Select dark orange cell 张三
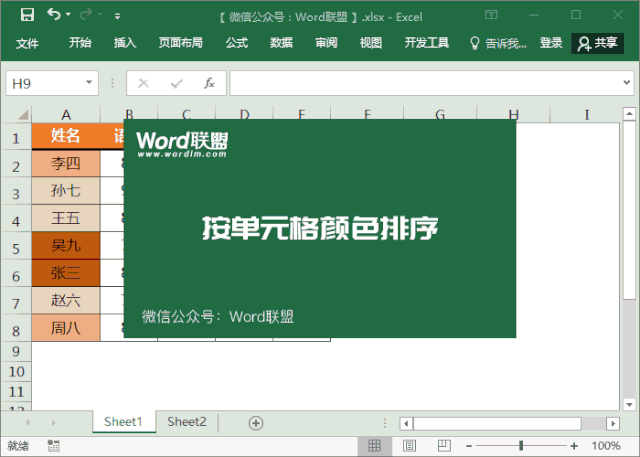The image size is (640, 457). click(x=66, y=273)
